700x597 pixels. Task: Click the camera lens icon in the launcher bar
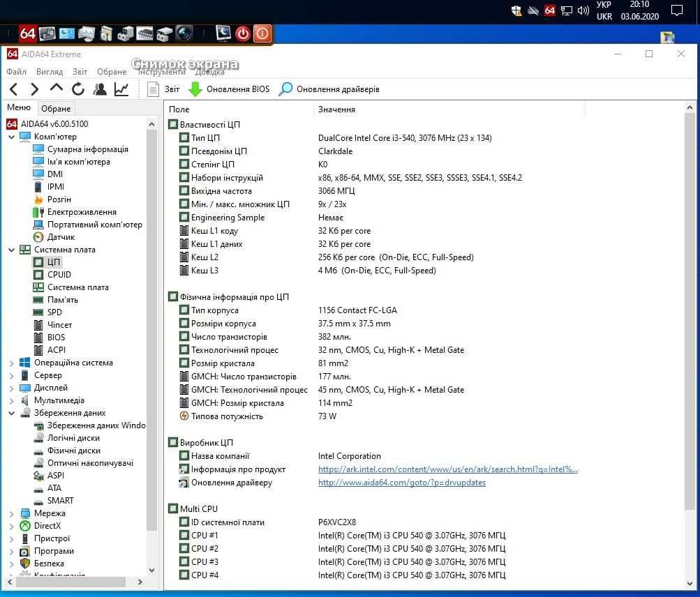[184, 33]
